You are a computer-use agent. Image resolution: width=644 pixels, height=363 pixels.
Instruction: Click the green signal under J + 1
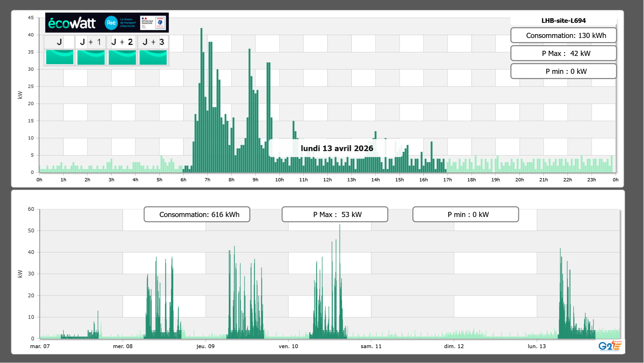click(x=91, y=57)
